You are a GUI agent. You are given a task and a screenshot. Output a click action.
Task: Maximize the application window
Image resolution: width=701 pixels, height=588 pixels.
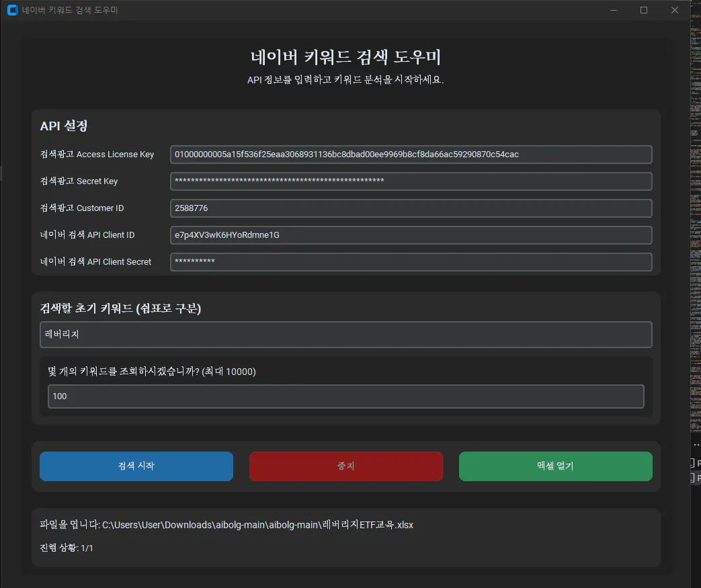[643, 9]
